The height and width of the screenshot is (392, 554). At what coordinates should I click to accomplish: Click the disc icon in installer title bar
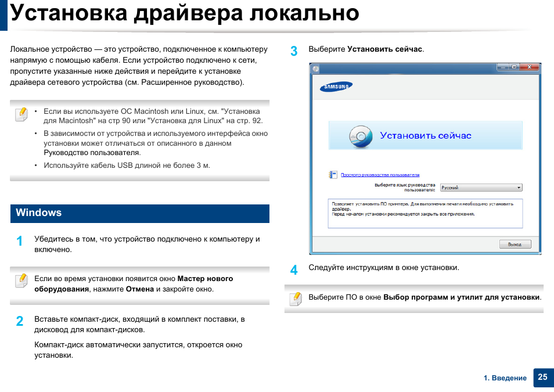click(x=315, y=69)
